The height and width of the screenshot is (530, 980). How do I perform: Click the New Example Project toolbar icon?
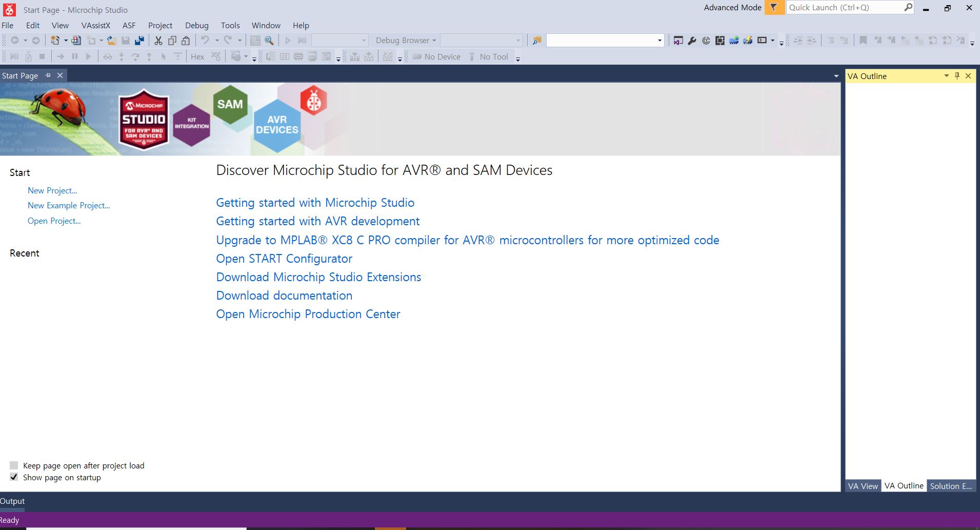pyautogui.click(x=76, y=41)
